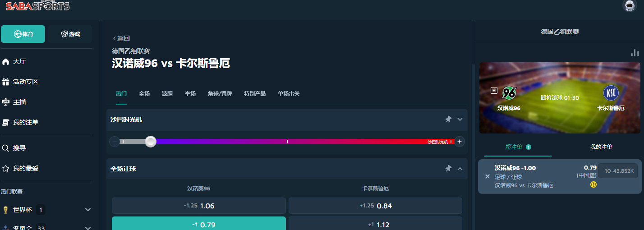Open 活动专区 gift icon in sidebar
644x230 pixels.
tap(6, 82)
